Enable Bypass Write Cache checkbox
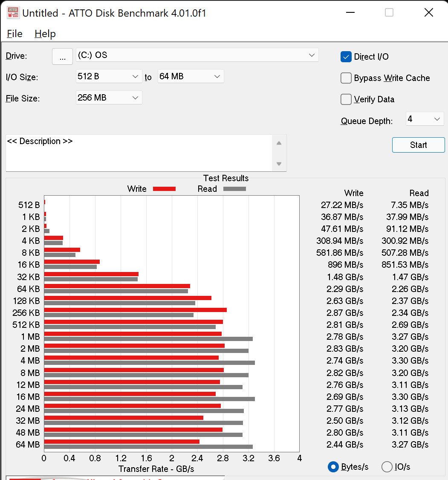The width and height of the screenshot is (448, 480). pos(346,78)
